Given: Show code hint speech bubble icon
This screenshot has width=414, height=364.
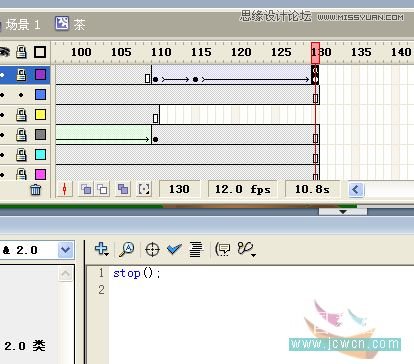Looking at the screenshot, I should 223,249.
